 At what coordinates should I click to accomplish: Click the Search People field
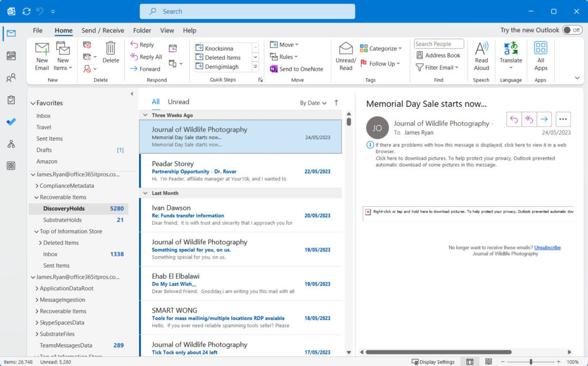(x=439, y=44)
